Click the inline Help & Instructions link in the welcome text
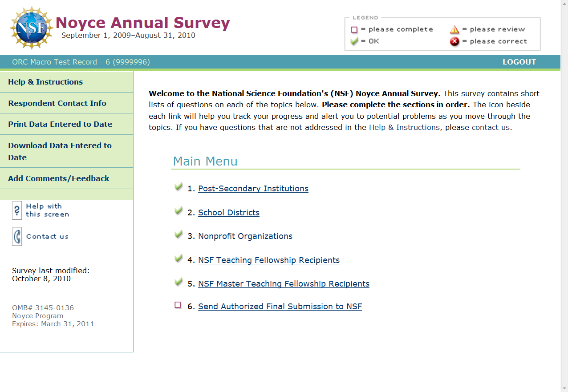Viewport: 568px width, 392px height. coord(404,127)
